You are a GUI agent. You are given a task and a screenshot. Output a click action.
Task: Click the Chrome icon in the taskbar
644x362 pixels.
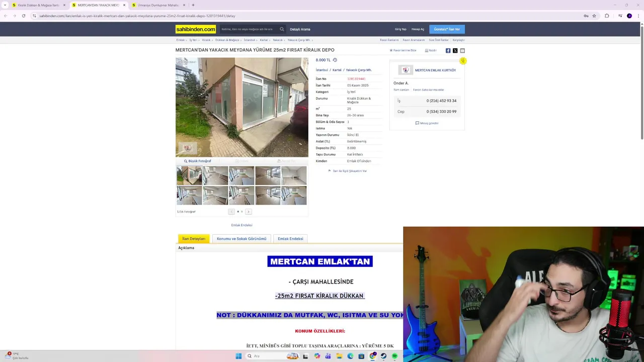coord(372,356)
